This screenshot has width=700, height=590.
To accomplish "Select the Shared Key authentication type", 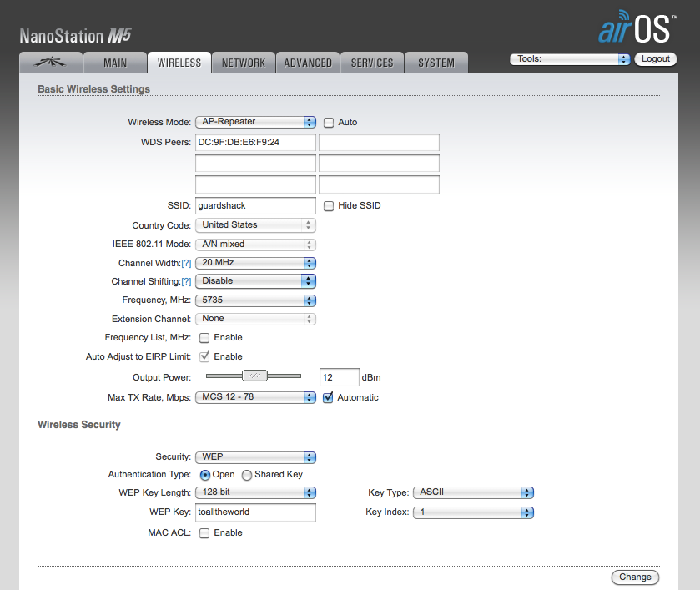I will point(248,474).
